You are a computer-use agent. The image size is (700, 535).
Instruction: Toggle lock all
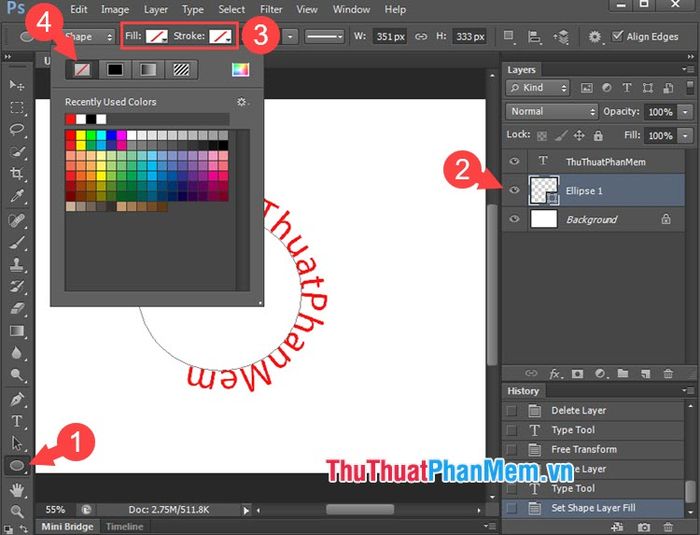(x=598, y=135)
